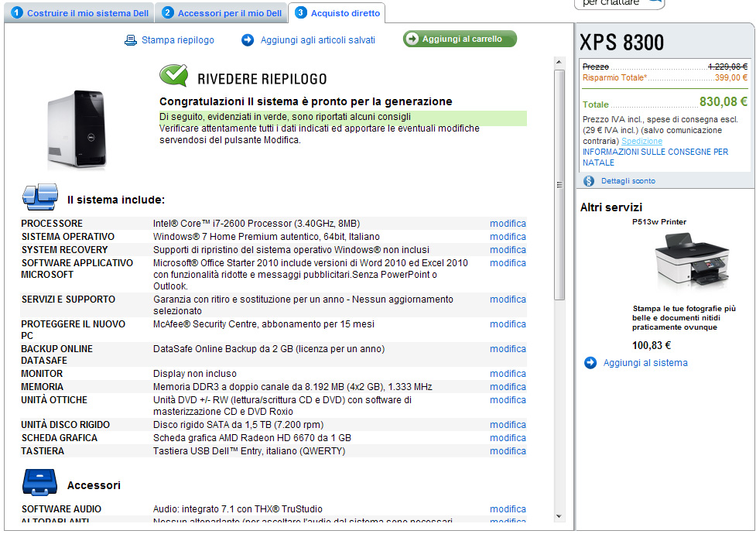Click the XPS 8300 tower image
This screenshot has height=534, width=756.
(x=77, y=129)
